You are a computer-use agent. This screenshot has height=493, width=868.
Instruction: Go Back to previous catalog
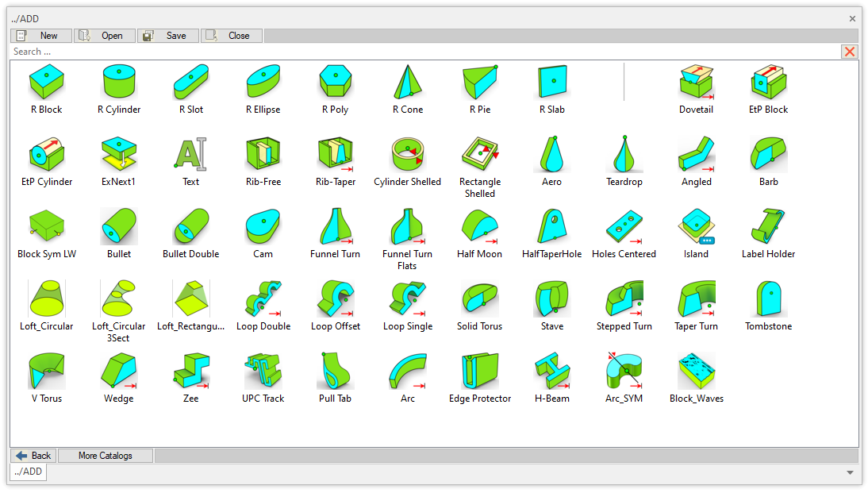tap(33, 456)
